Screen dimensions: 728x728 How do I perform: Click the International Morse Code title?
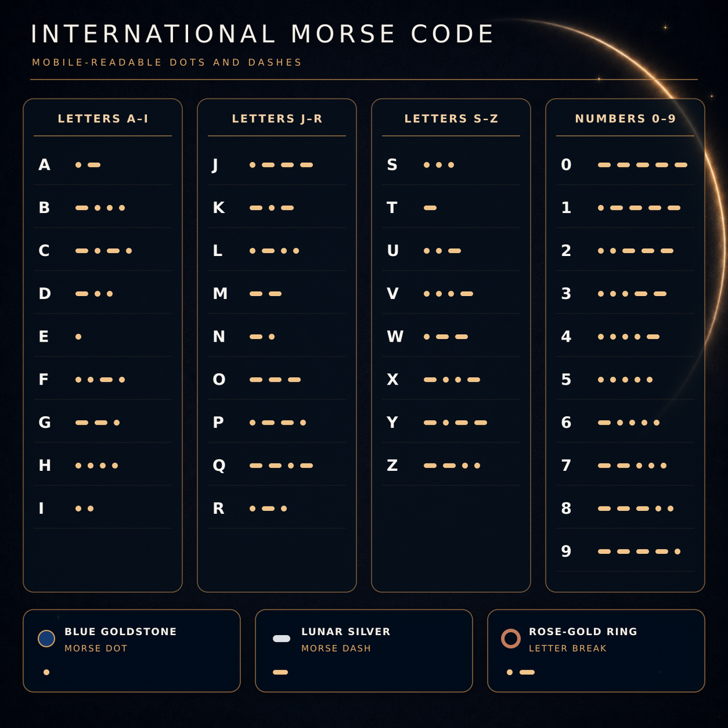coord(263,34)
